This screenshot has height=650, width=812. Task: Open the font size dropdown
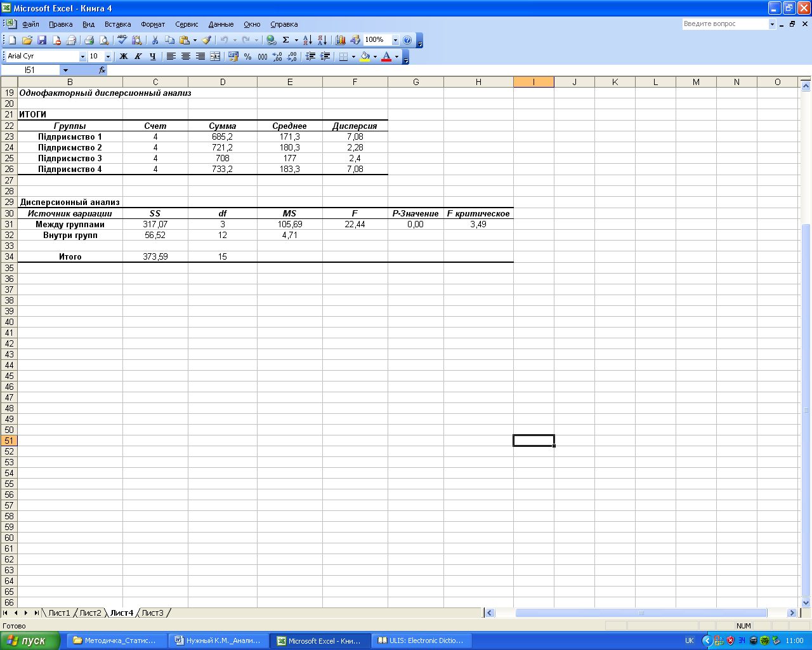coord(108,56)
